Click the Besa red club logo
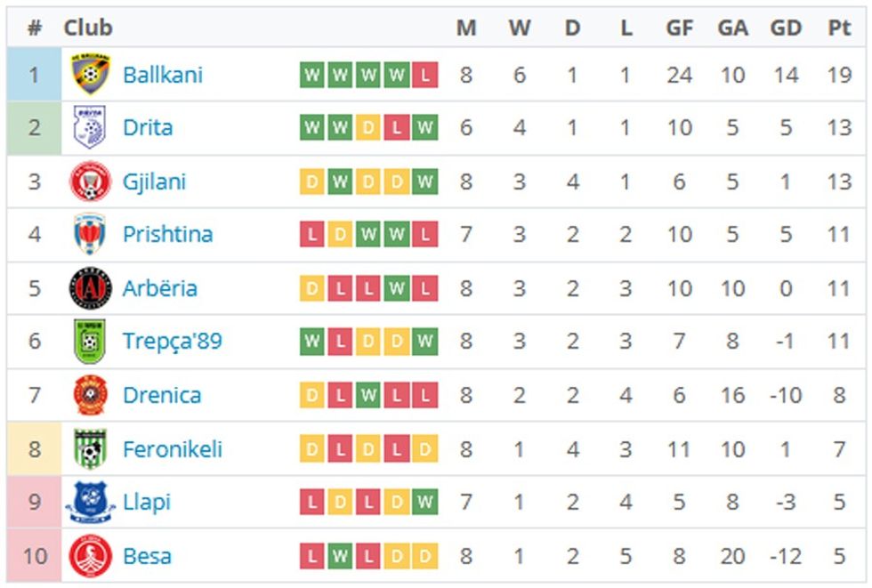This screenshot has width=872, height=588. 90,556
